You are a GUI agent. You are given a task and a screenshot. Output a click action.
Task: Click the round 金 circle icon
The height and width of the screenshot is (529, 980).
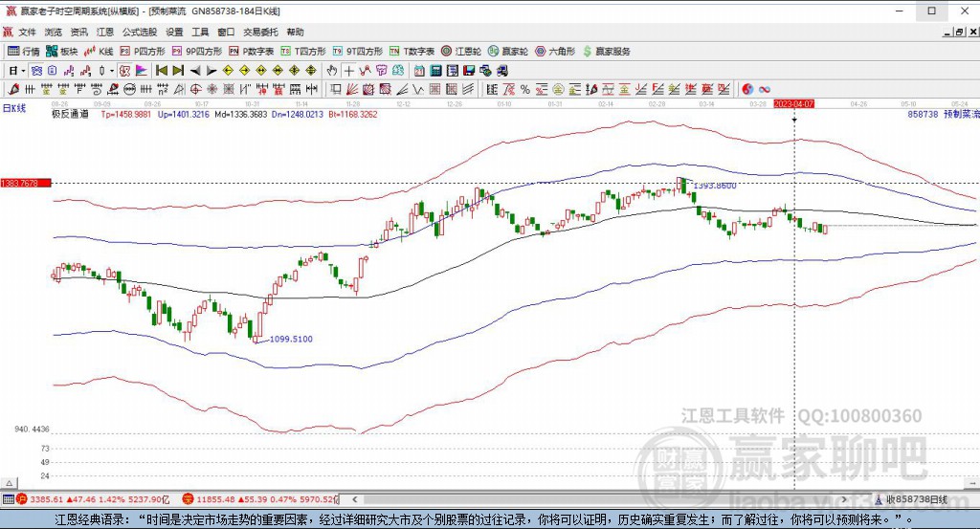(x=558, y=89)
